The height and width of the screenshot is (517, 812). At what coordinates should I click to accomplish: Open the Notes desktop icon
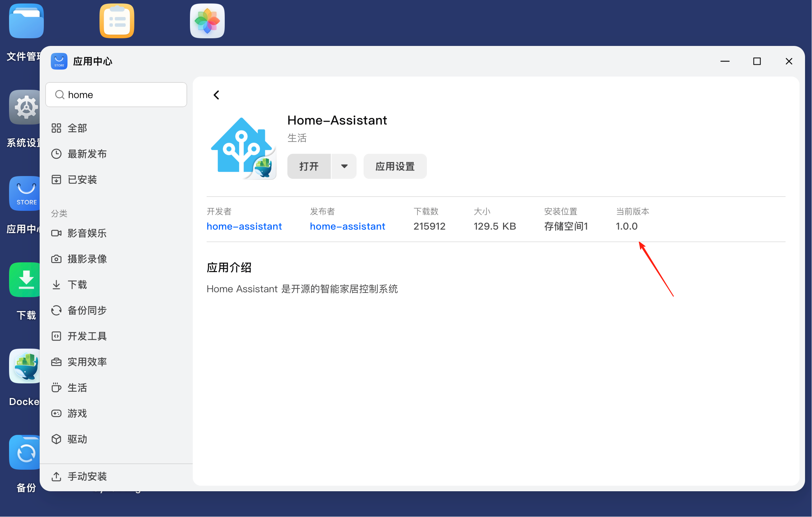(x=117, y=21)
